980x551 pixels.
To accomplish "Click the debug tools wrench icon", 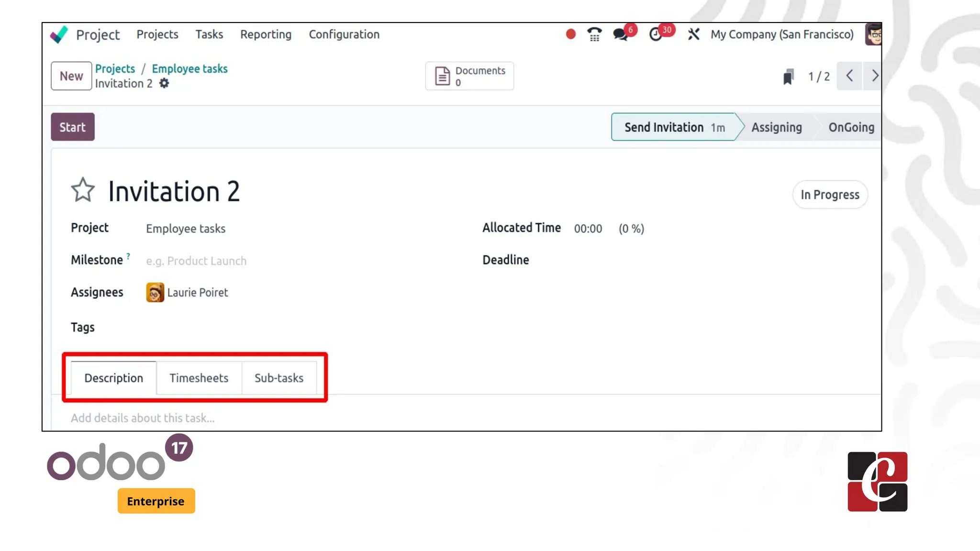I will 693,34.
